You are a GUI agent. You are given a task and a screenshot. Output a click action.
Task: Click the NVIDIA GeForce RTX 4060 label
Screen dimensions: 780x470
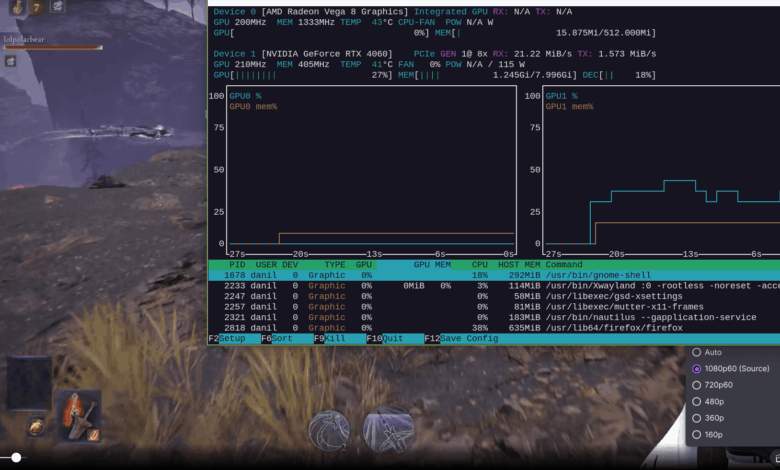click(327, 54)
